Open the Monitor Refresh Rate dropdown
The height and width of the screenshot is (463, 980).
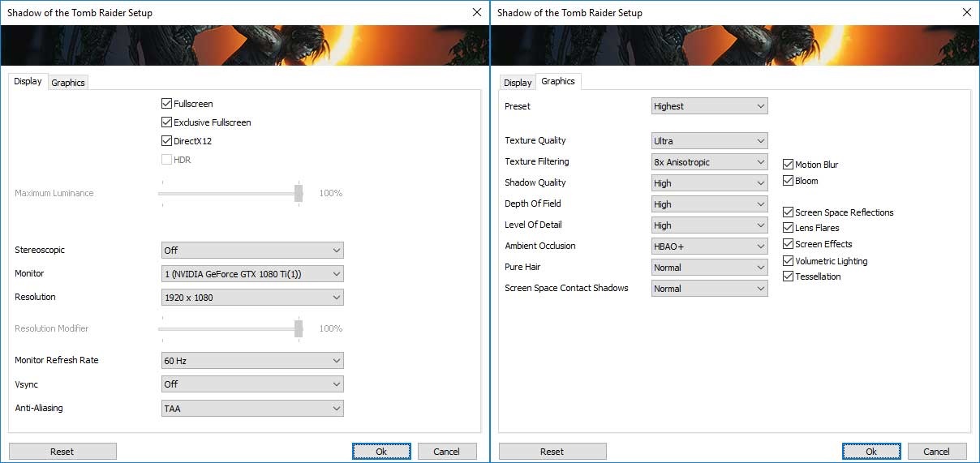[x=252, y=361]
